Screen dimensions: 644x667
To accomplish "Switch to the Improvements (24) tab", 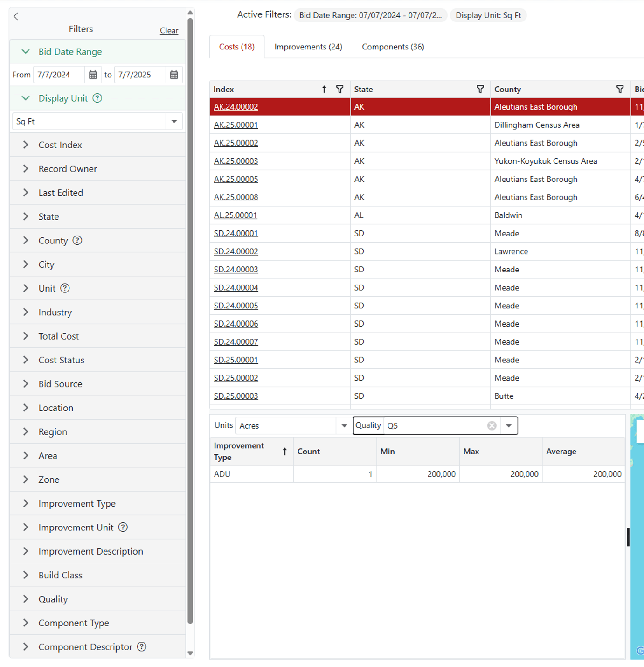I will click(308, 47).
